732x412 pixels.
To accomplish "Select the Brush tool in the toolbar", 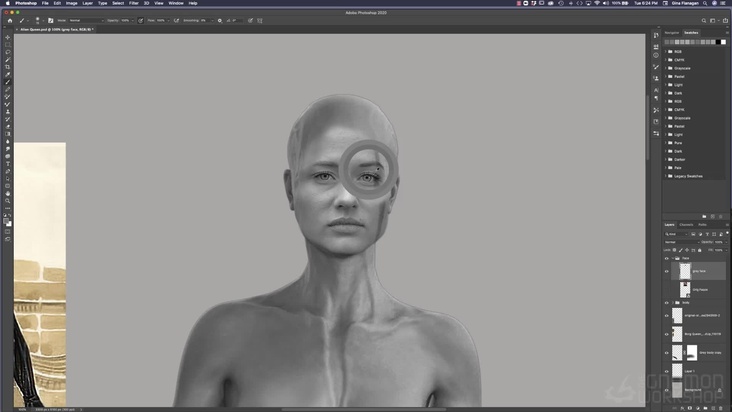I will tap(7, 82).
